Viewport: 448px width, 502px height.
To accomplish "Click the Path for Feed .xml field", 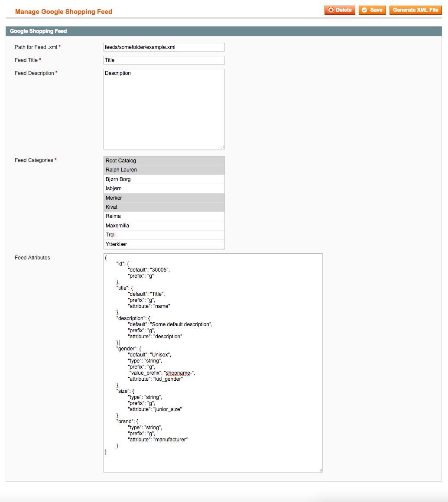I will point(164,47).
